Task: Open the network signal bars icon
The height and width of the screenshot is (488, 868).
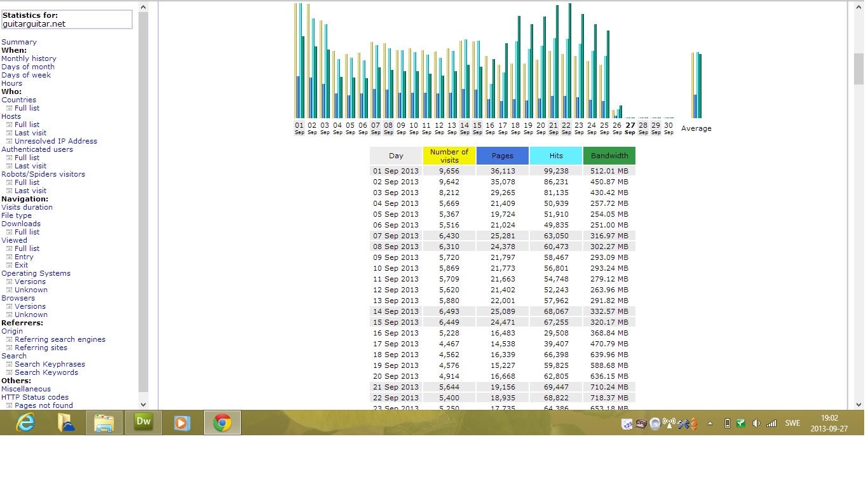Action: [771, 424]
